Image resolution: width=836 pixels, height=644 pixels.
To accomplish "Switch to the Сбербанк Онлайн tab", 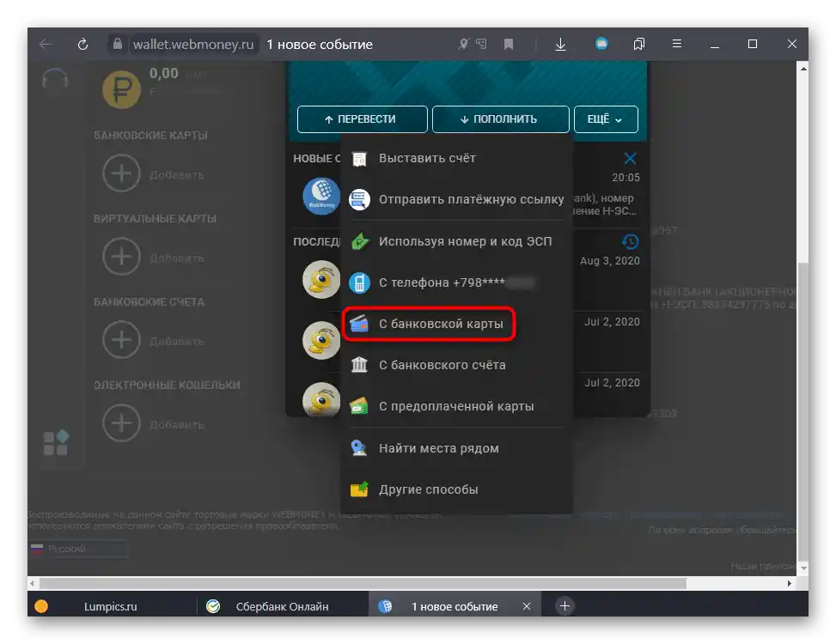I will [282, 606].
